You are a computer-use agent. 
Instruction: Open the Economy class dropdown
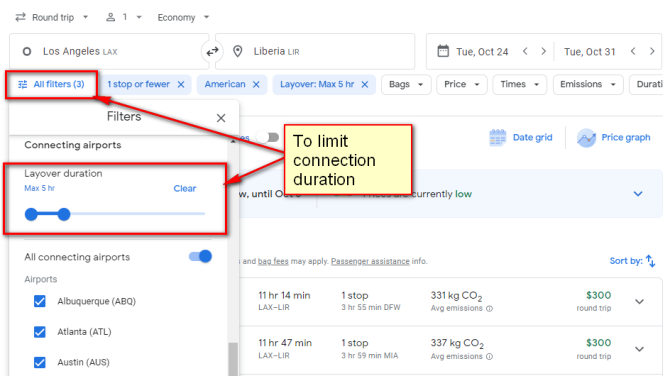point(183,18)
